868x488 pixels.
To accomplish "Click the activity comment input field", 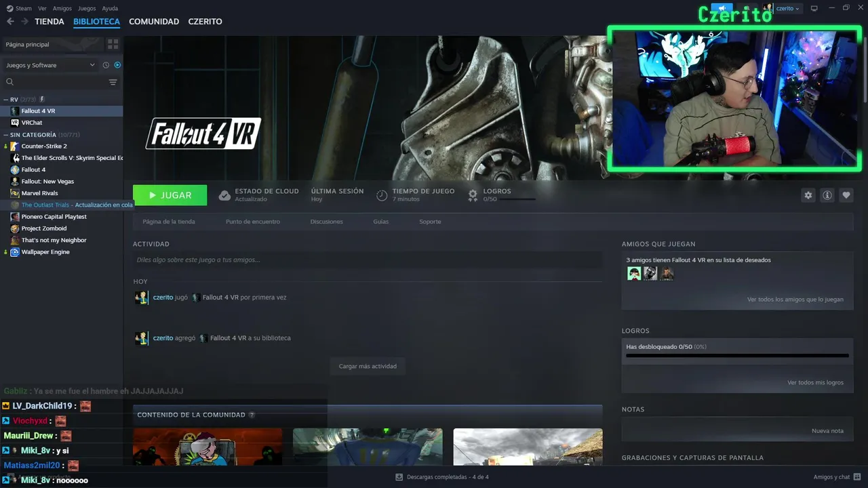I will [368, 260].
